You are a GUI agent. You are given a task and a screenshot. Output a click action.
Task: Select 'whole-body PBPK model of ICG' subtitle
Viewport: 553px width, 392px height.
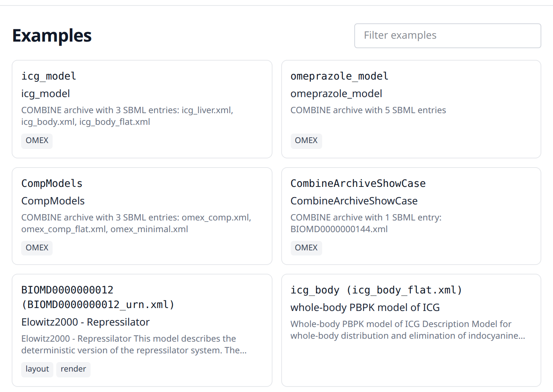pos(365,307)
